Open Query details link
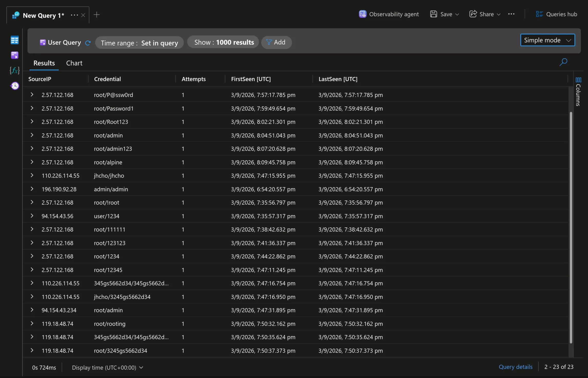The width and height of the screenshot is (588, 378). click(x=515, y=367)
